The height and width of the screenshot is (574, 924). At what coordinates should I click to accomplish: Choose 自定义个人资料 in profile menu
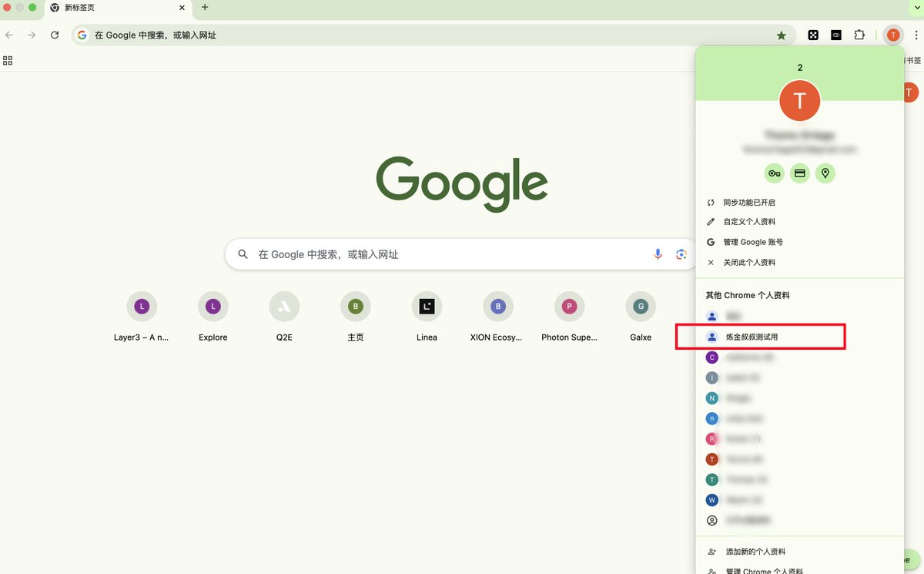800,222
